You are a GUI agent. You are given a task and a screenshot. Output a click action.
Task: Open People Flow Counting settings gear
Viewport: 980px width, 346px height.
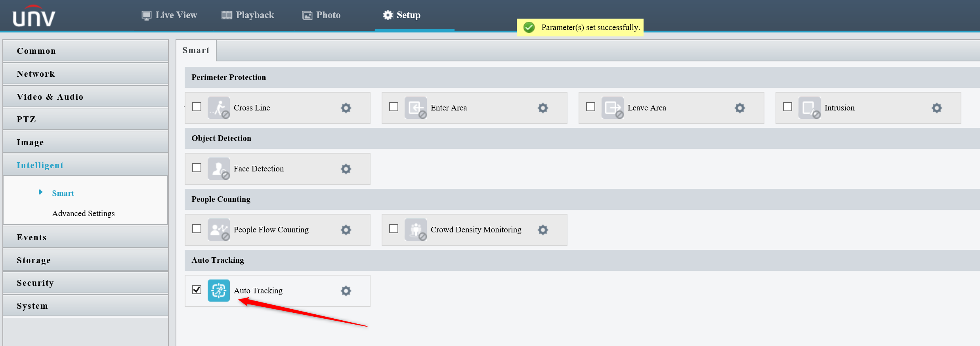pyautogui.click(x=346, y=230)
